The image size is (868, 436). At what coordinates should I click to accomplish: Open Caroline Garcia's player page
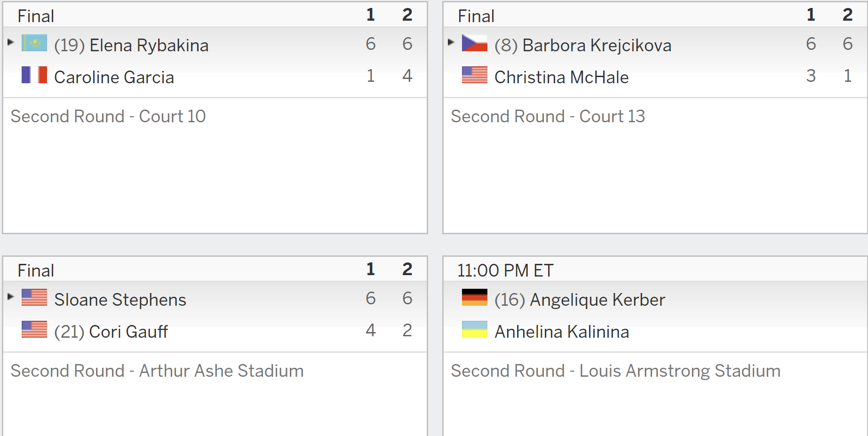(x=114, y=77)
